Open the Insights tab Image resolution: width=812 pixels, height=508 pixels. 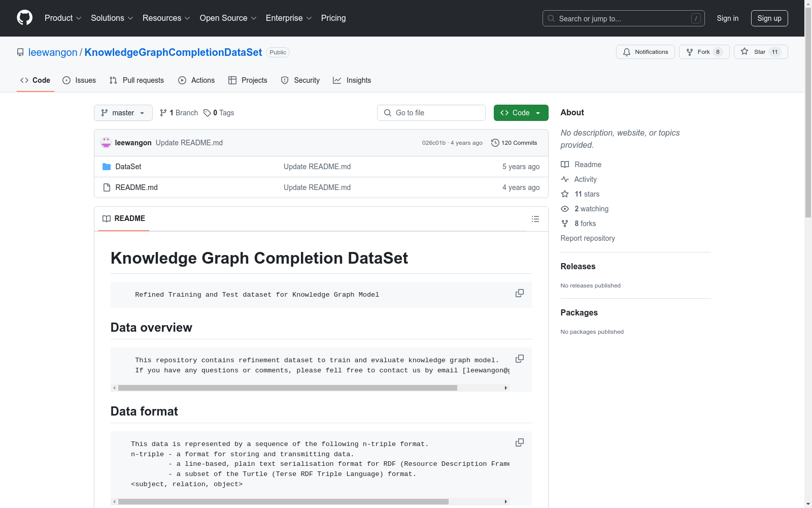(x=352, y=80)
